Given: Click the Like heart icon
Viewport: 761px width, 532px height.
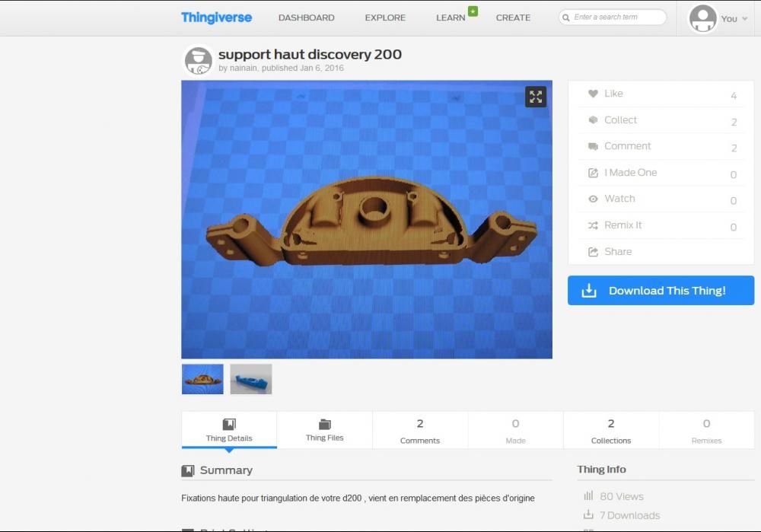Looking at the screenshot, I should coord(593,93).
